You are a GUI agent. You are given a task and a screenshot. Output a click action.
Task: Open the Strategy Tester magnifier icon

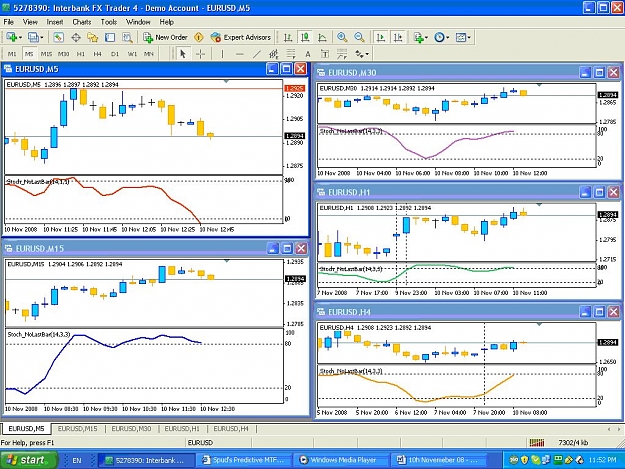click(127, 37)
